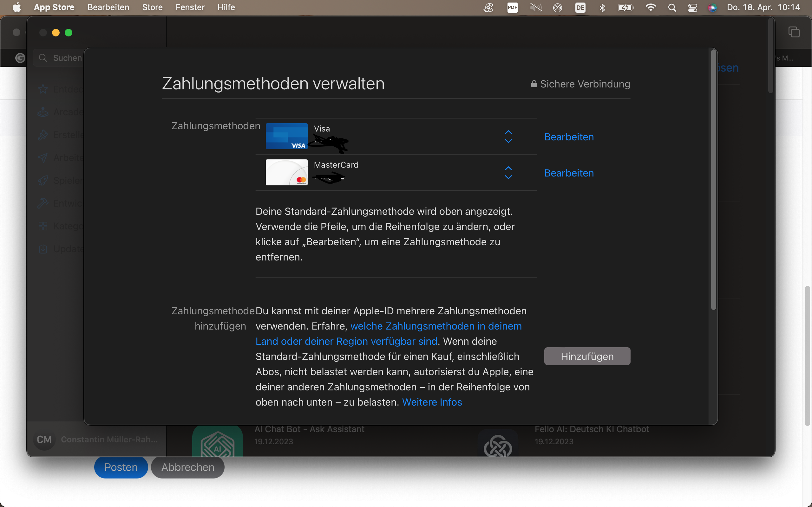The image size is (812, 507).
Task: Edit the Visa payment method
Action: click(x=569, y=137)
